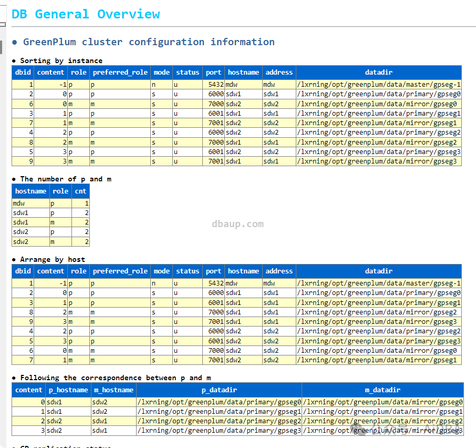Click the cnt value 1 in mdw row

coord(80,203)
